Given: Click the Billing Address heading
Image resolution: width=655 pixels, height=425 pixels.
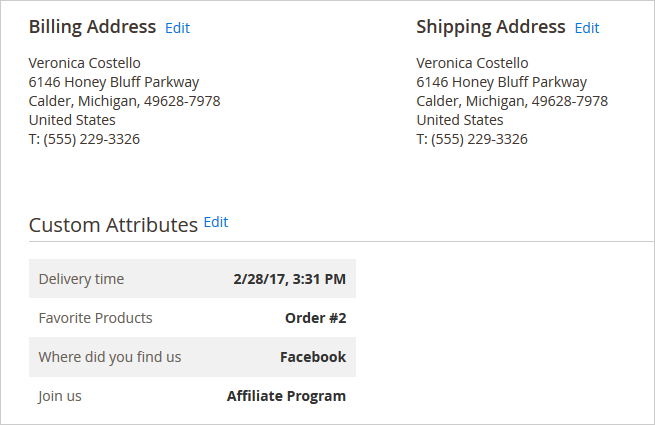Looking at the screenshot, I should pyautogui.click(x=92, y=27).
